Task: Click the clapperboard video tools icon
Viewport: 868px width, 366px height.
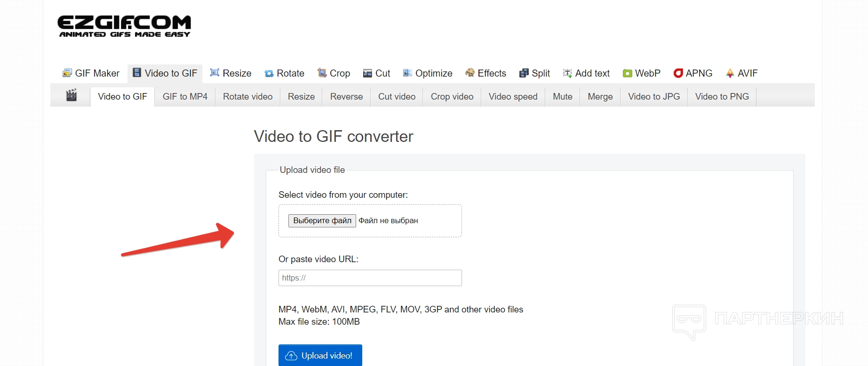Action: coord(71,95)
